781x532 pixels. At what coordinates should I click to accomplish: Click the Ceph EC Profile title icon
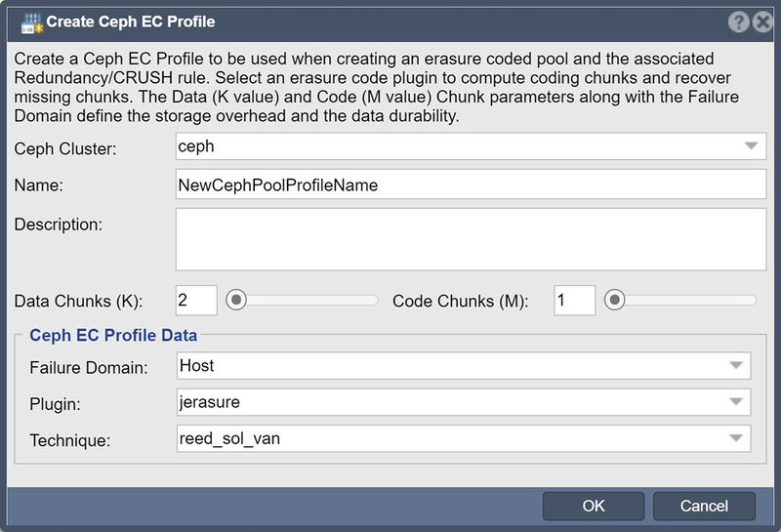[32, 23]
